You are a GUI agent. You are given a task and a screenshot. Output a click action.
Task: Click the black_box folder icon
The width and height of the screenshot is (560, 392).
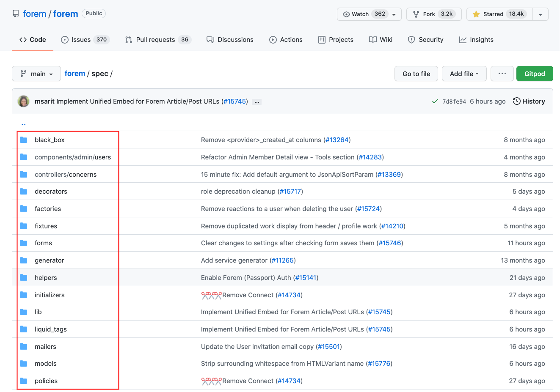tap(24, 140)
